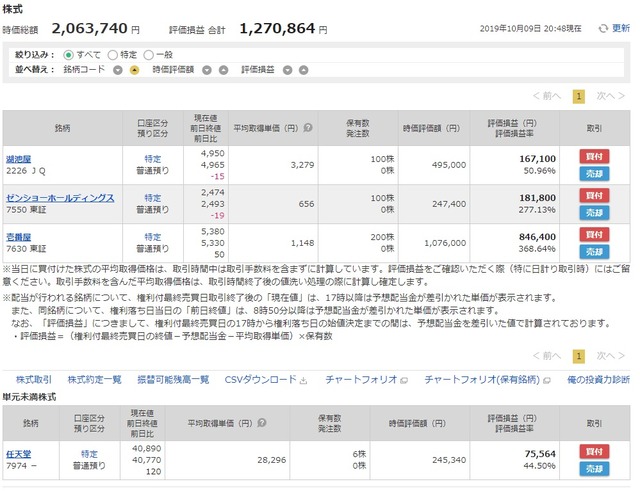Click 売却 button for 壱番屋
640x491 pixels.
click(x=594, y=252)
